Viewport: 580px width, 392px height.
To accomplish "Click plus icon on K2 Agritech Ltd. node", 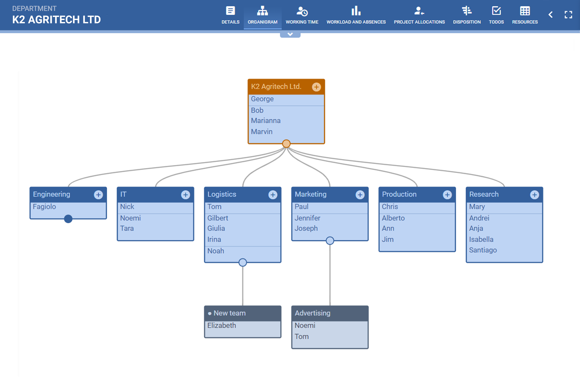I will point(316,87).
